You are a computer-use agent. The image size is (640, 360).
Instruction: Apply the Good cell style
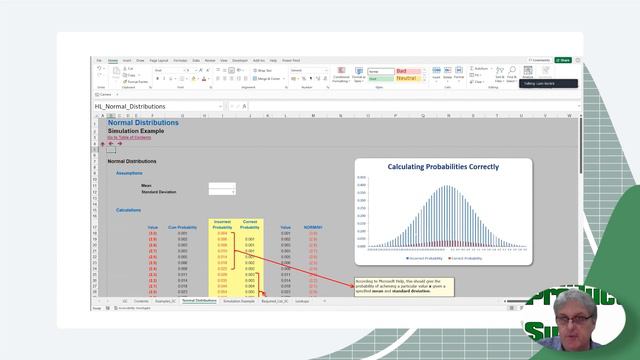[x=381, y=78]
